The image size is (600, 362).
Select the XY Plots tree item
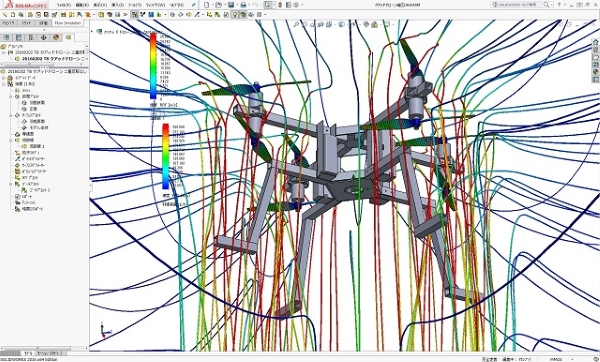point(26,178)
